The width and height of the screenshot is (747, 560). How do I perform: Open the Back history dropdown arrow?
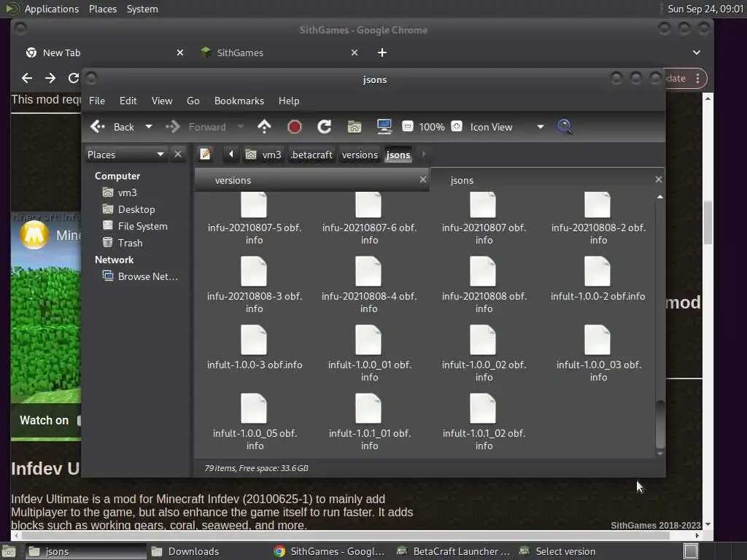click(x=149, y=127)
